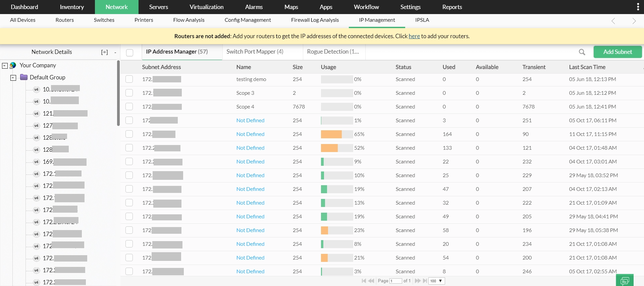Click the 'testing demo' name cell

[x=251, y=79]
